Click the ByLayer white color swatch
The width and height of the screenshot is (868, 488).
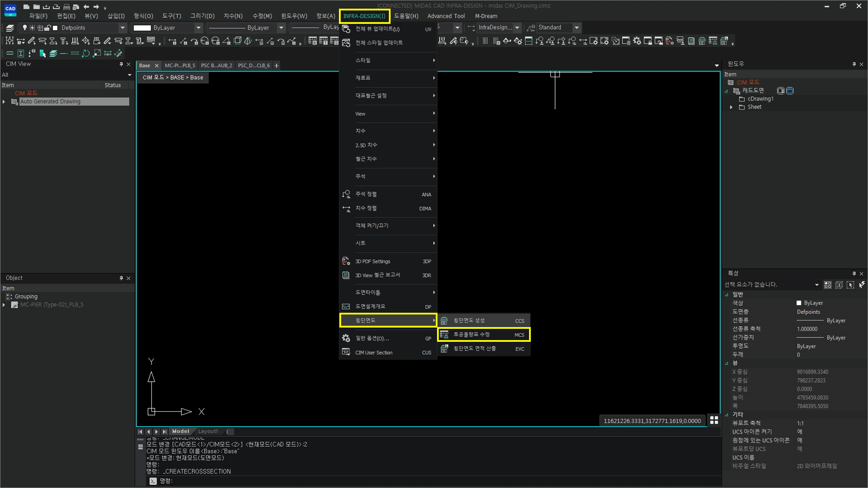[142, 28]
